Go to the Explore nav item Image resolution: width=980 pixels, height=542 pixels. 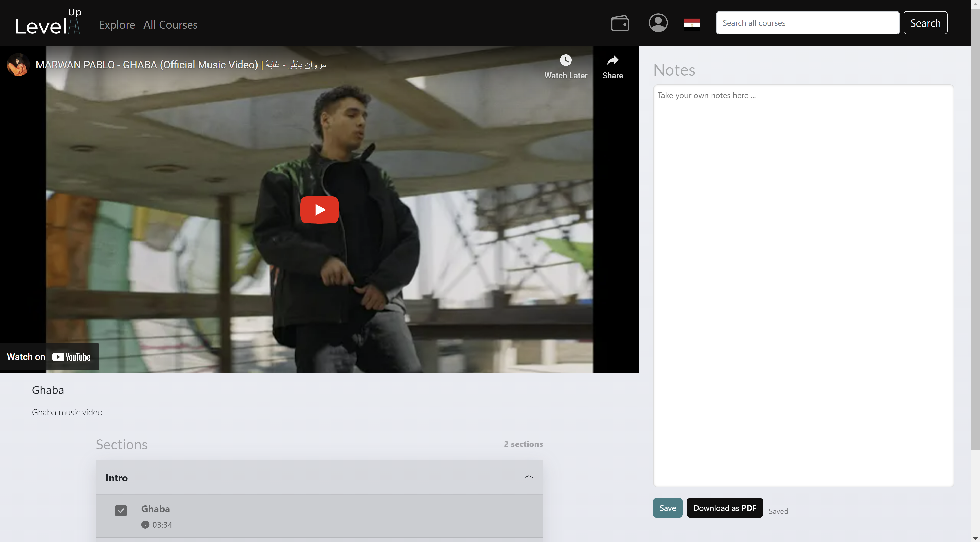pos(117,25)
